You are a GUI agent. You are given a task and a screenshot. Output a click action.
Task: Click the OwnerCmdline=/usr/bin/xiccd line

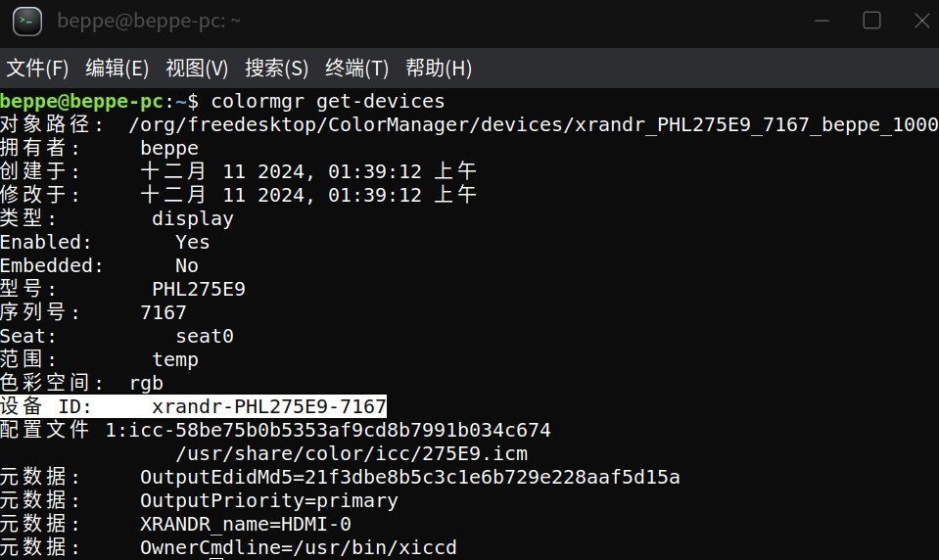299,547
